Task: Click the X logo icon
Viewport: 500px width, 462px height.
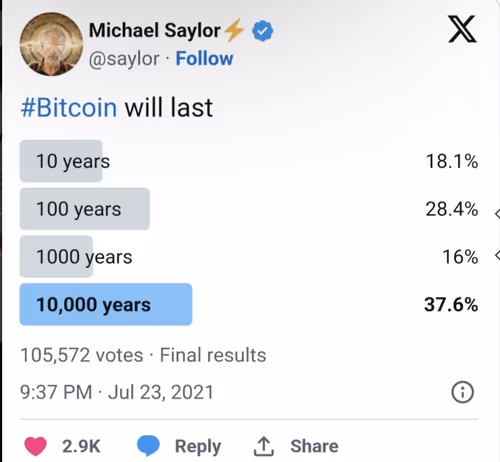Action: pyautogui.click(x=462, y=29)
